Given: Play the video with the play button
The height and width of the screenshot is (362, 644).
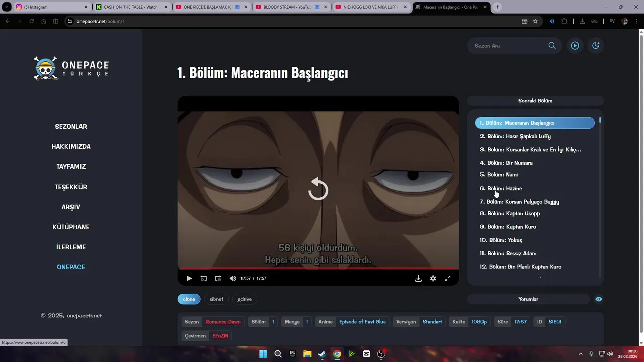Looking at the screenshot, I should tap(189, 278).
